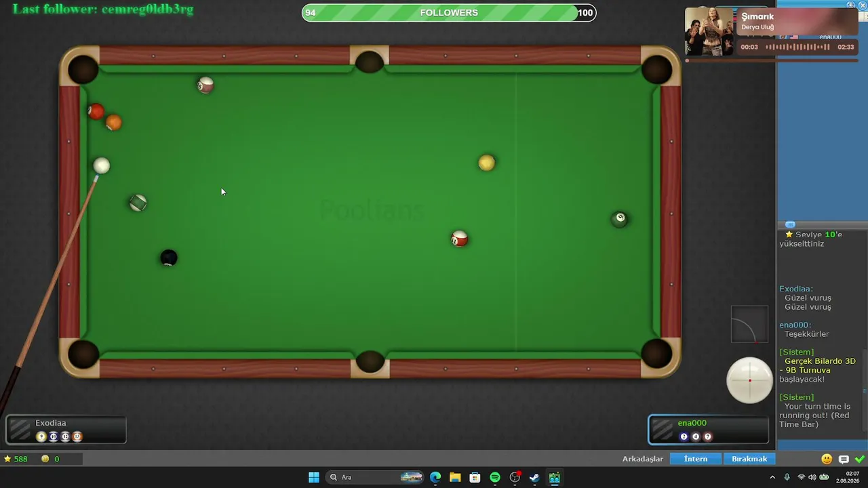The image size is (868, 488).
Task: Click the white cue ball
Action: click(x=101, y=165)
